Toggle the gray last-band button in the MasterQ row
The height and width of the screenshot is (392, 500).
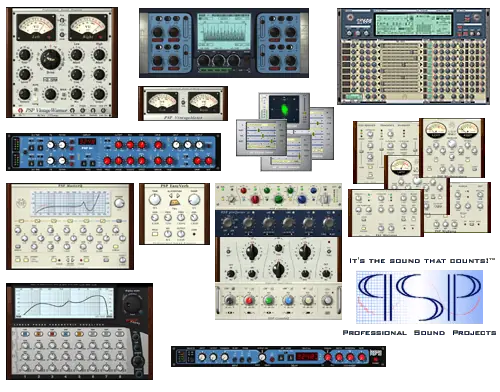tap(118, 221)
